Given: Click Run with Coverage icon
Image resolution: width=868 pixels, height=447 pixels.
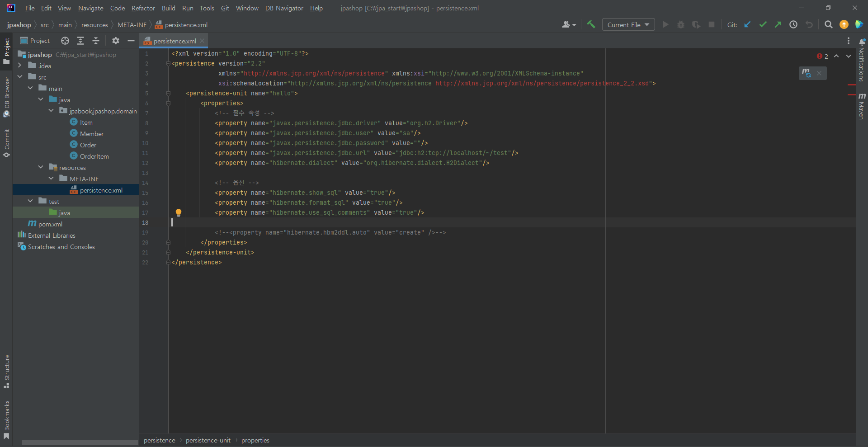Looking at the screenshot, I should coord(696,24).
